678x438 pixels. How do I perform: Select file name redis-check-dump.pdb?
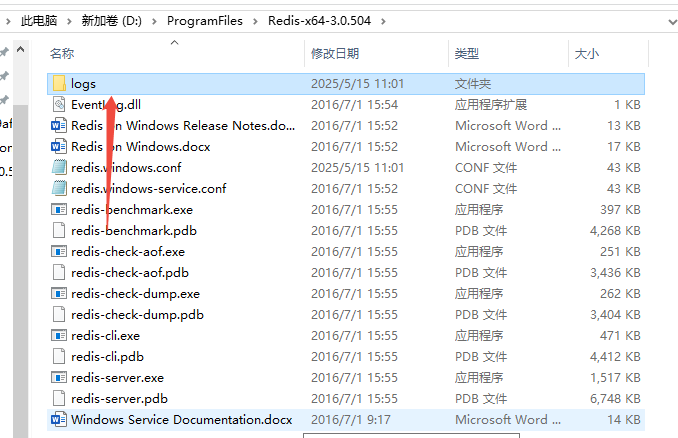pos(138,314)
